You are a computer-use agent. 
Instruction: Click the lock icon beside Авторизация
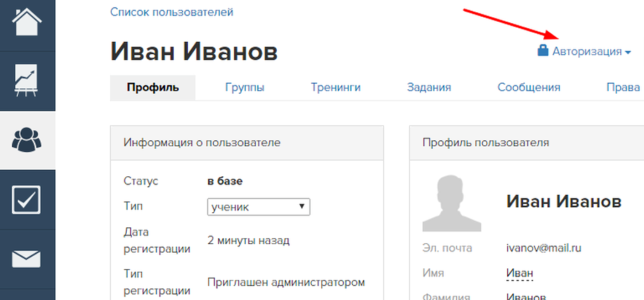point(543,51)
